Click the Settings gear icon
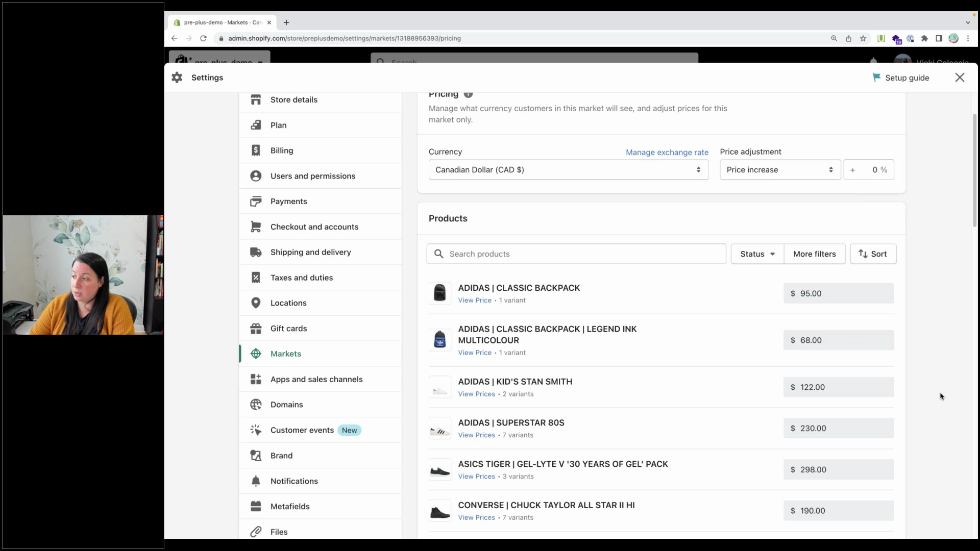 (177, 78)
